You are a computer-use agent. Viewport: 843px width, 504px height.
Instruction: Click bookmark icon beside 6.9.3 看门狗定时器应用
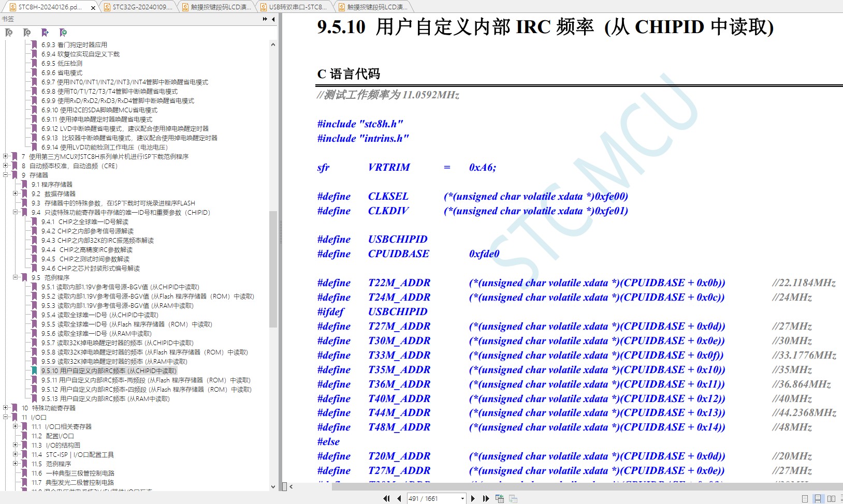coord(34,45)
